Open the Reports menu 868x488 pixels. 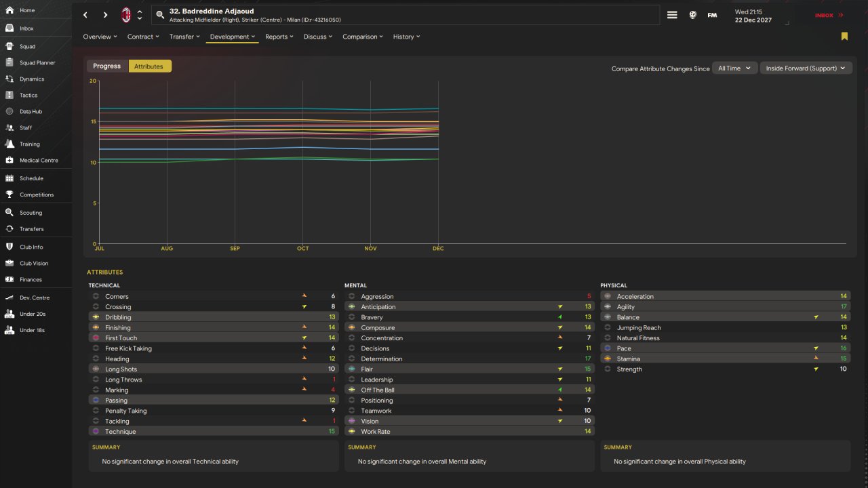point(279,37)
